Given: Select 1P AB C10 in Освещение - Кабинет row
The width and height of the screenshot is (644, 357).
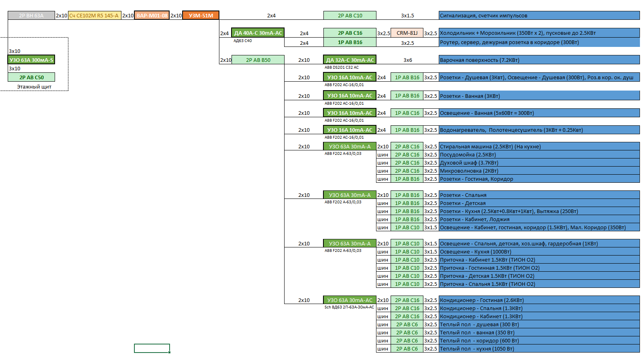Looking at the screenshot, I should pos(407,227).
